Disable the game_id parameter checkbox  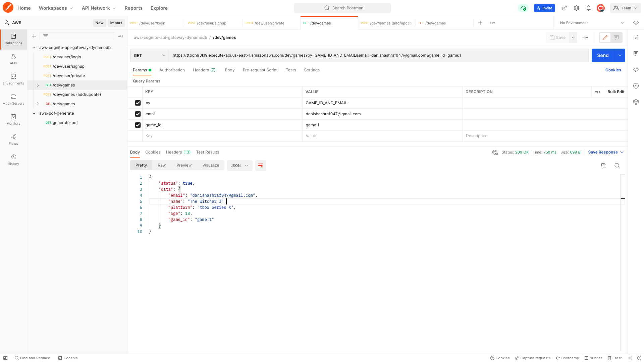tap(138, 125)
